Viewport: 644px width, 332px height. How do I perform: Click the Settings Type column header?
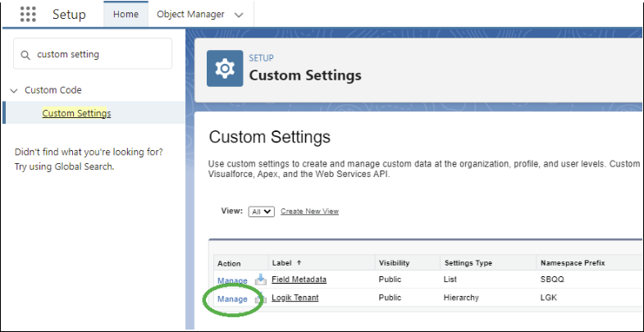[x=468, y=262]
